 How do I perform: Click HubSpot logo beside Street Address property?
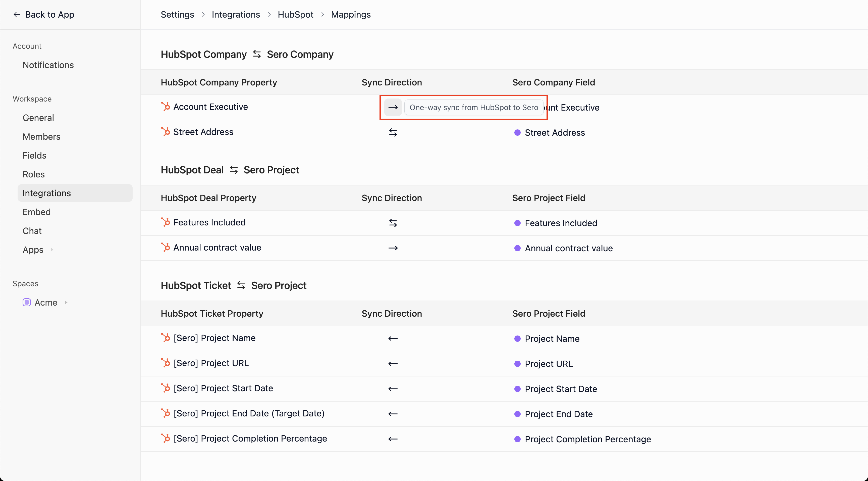[x=166, y=132]
